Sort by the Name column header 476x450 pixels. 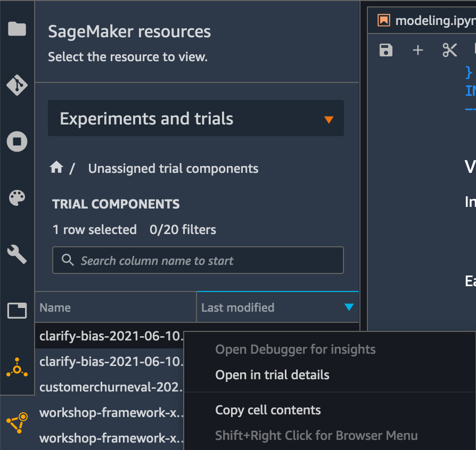[116, 307]
